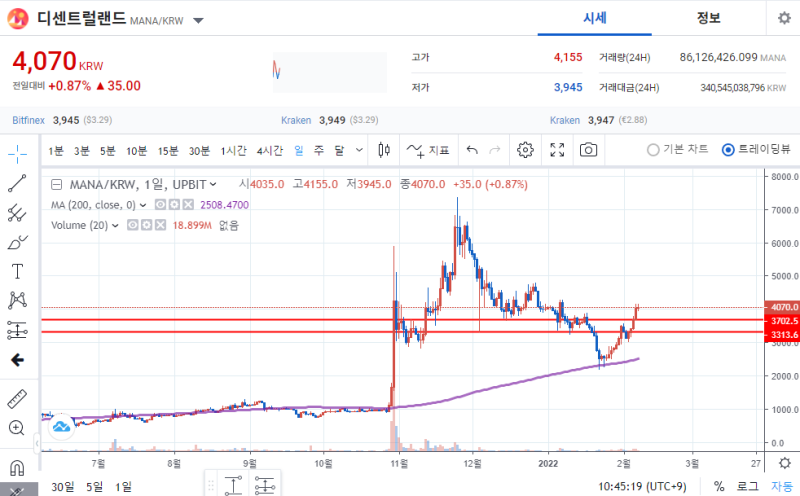Toggle 자동 auto scale
The image size is (800, 496).
(782, 486)
